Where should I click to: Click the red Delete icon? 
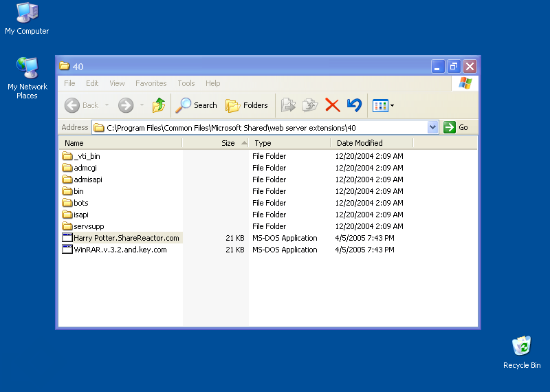[x=333, y=105]
